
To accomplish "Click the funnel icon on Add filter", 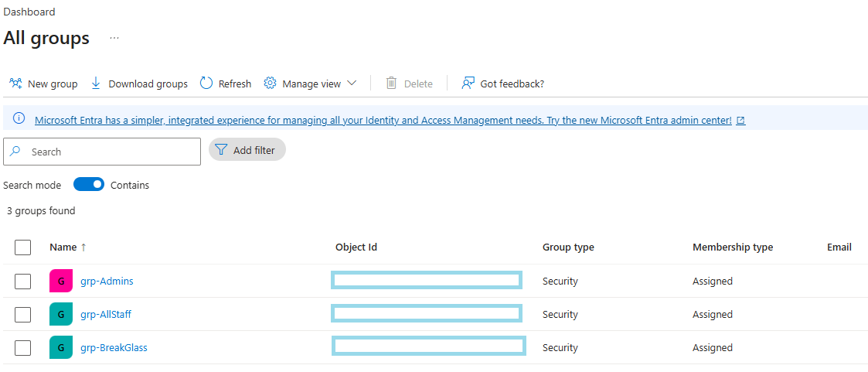I will point(221,150).
